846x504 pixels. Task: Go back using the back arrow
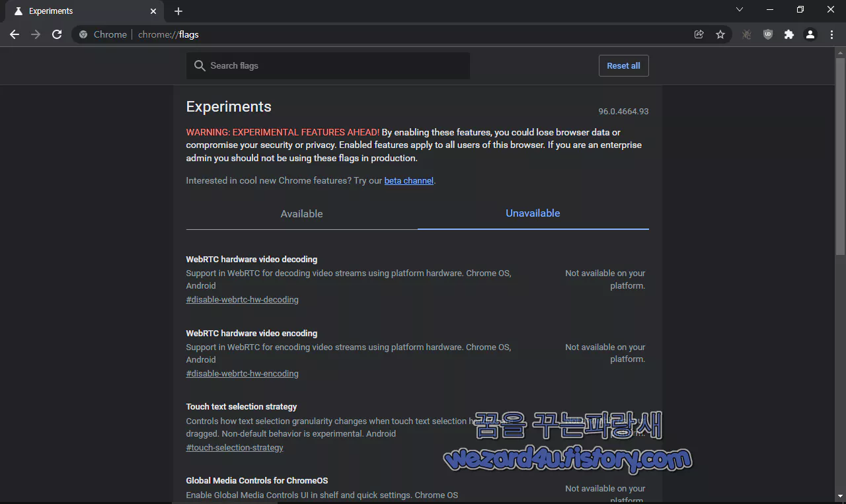15,34
